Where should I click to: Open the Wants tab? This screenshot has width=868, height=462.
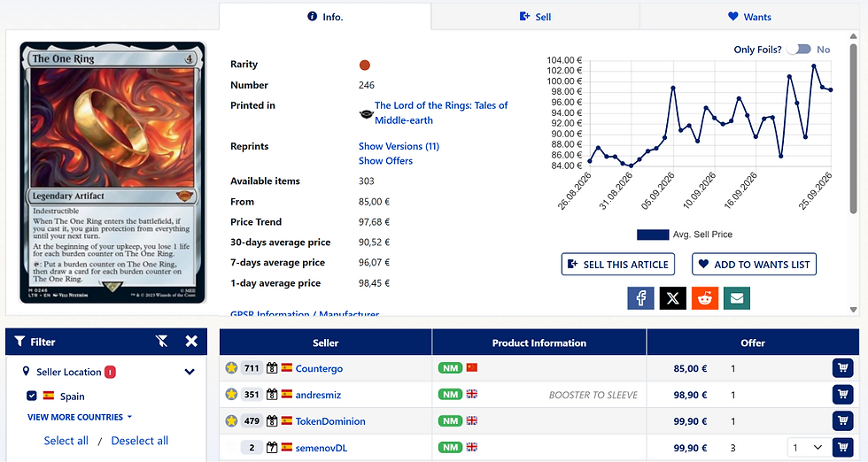(749, 17)
